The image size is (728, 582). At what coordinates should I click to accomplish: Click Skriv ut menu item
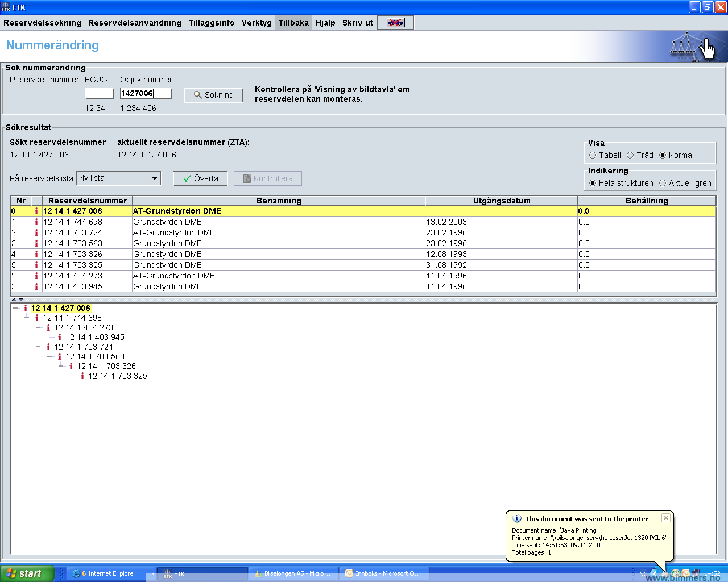[358, 23]
